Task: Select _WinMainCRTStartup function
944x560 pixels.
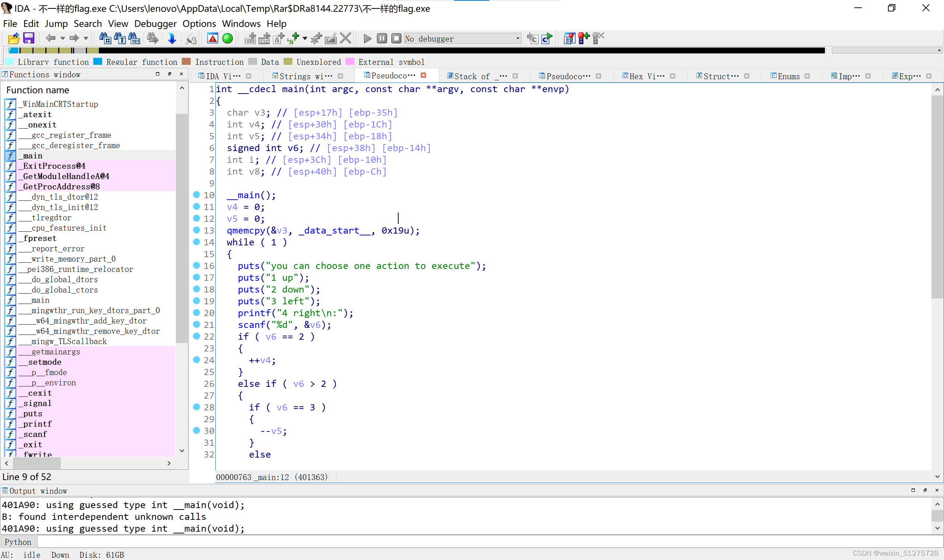Action: point(90,104)
